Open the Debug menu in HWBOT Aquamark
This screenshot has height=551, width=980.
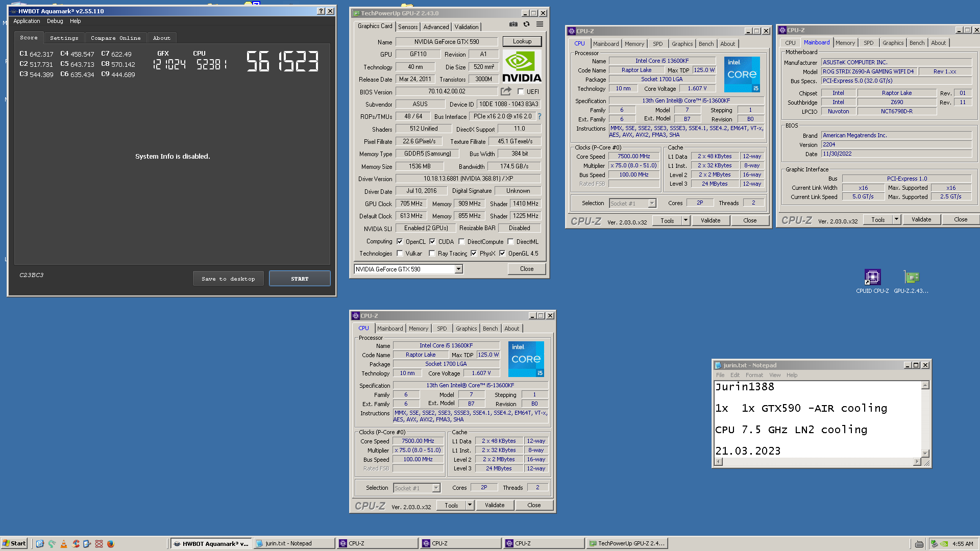[x=55, y=21]
